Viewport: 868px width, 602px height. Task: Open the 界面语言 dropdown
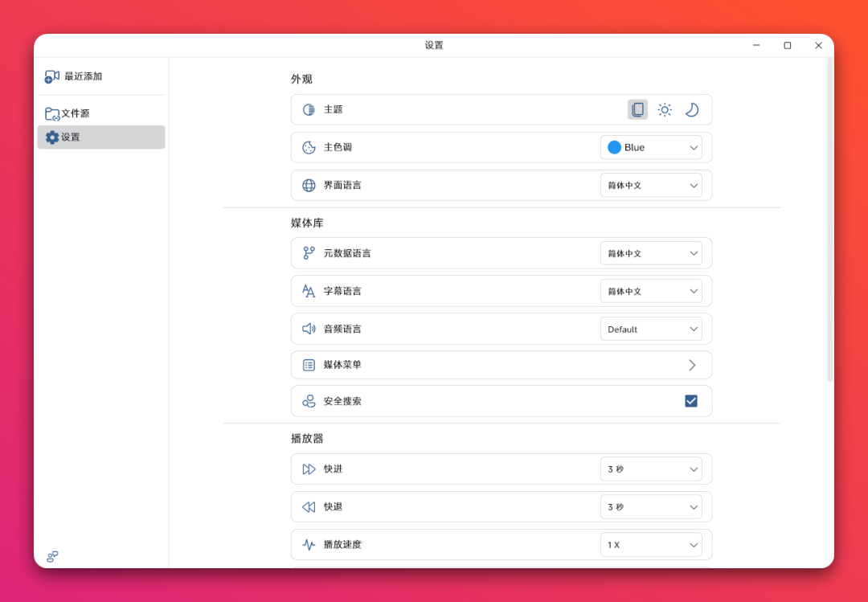tap(651, 186)
